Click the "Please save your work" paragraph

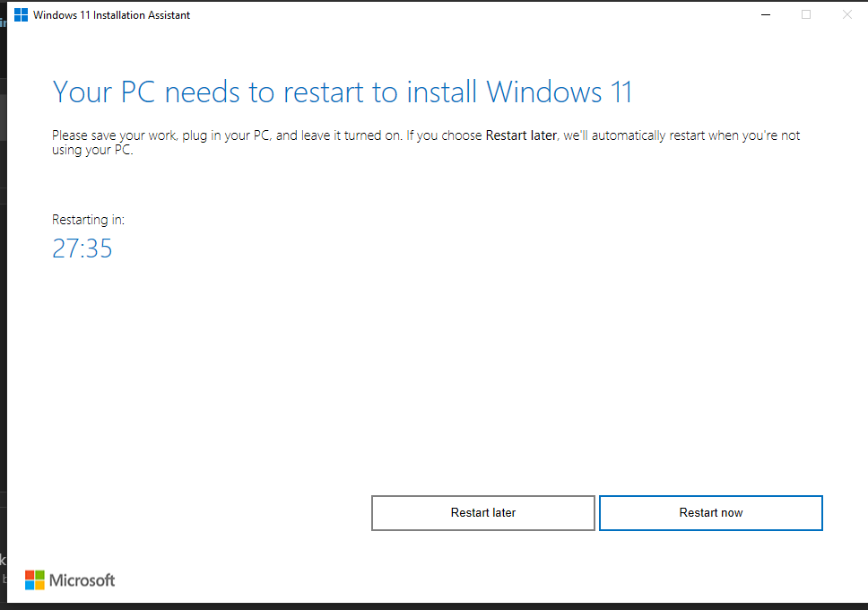426,143
